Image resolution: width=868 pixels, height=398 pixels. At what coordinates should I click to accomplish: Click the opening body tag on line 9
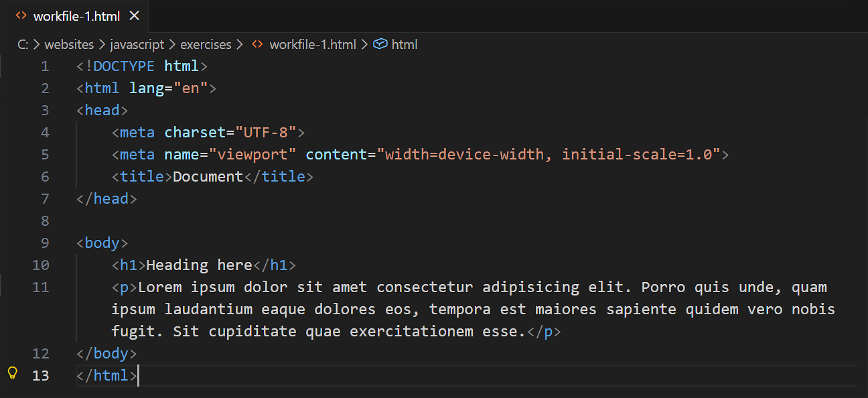click(102, 243)
